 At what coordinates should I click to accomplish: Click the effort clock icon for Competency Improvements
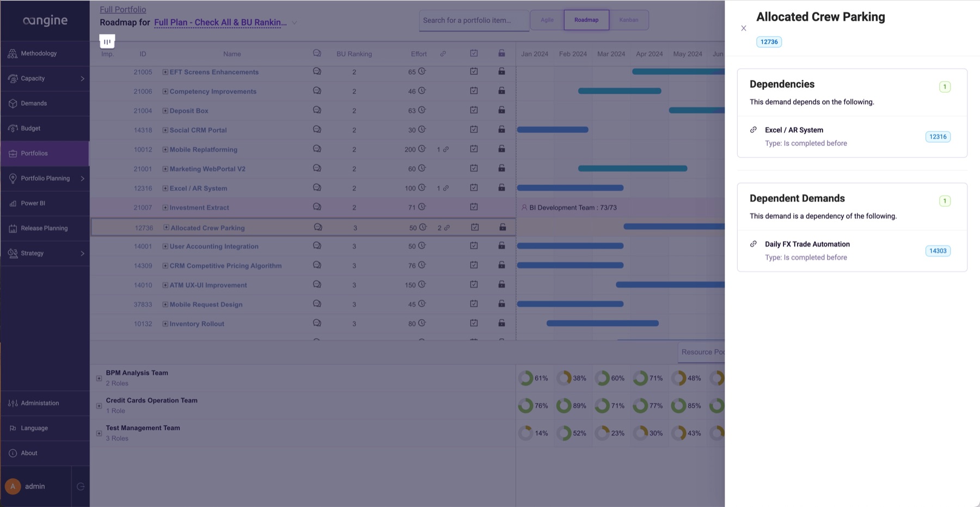click(422, 91)
